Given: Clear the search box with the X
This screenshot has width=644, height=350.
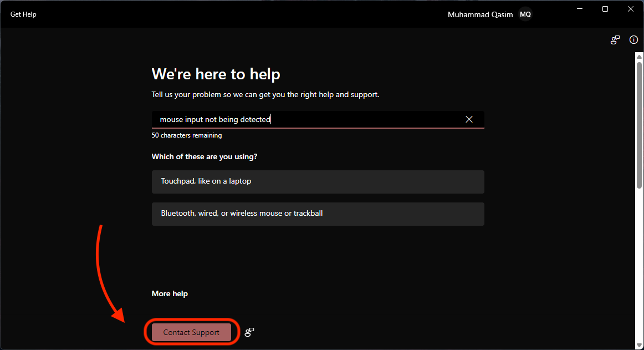Looking at the screenshot, I should click(469, 119).
